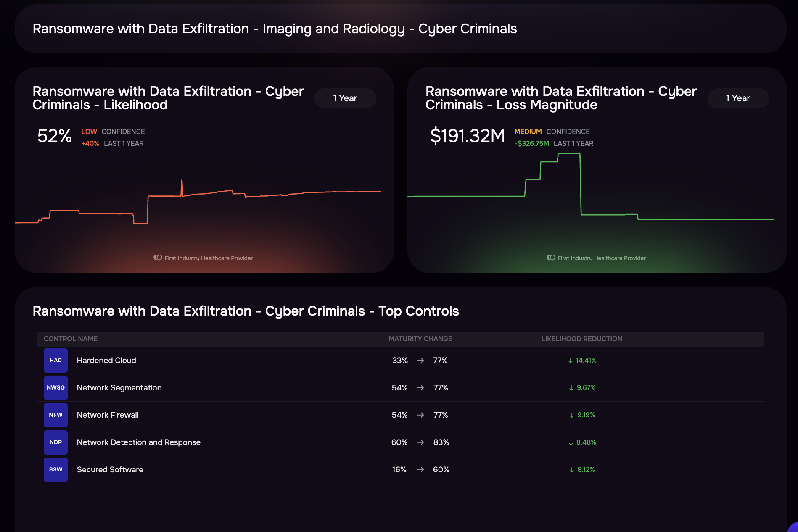Expand the Network Segmentation control row
The width and height of the screenshot is (798, 532).
pos(119,387)
